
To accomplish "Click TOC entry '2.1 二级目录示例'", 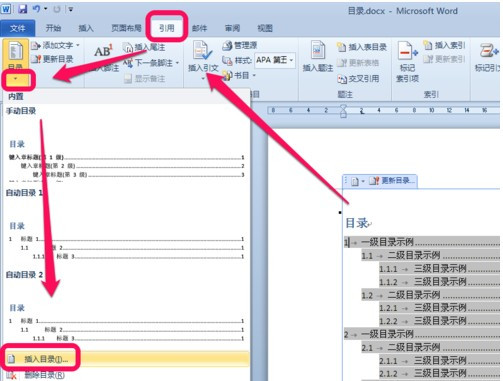I will point(431,348).
